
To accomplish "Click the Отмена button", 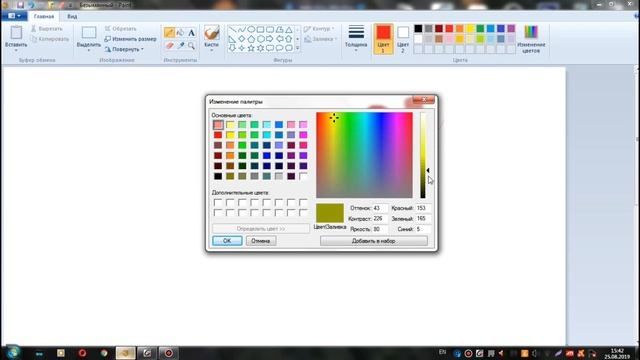I will [260, 241].
